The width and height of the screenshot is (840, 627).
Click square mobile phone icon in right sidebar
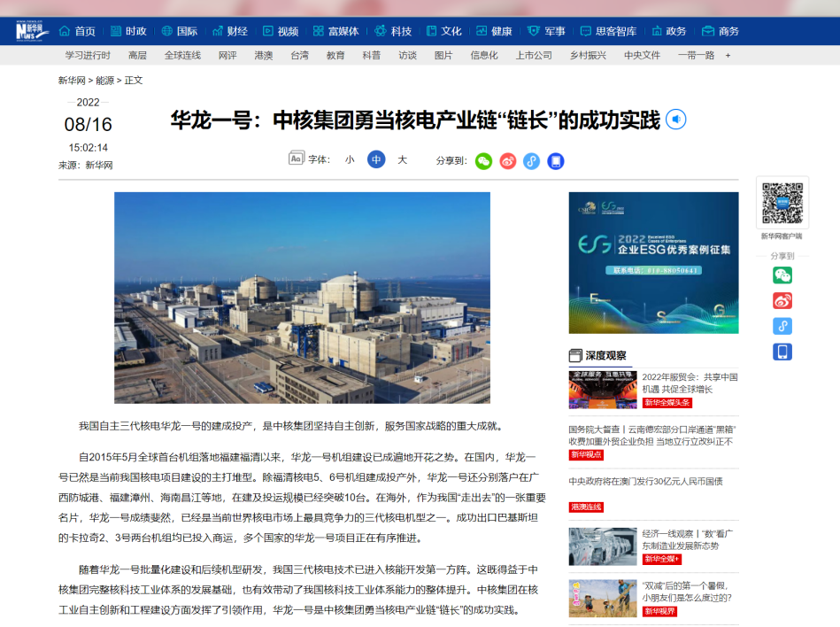(x=782, y=352)
